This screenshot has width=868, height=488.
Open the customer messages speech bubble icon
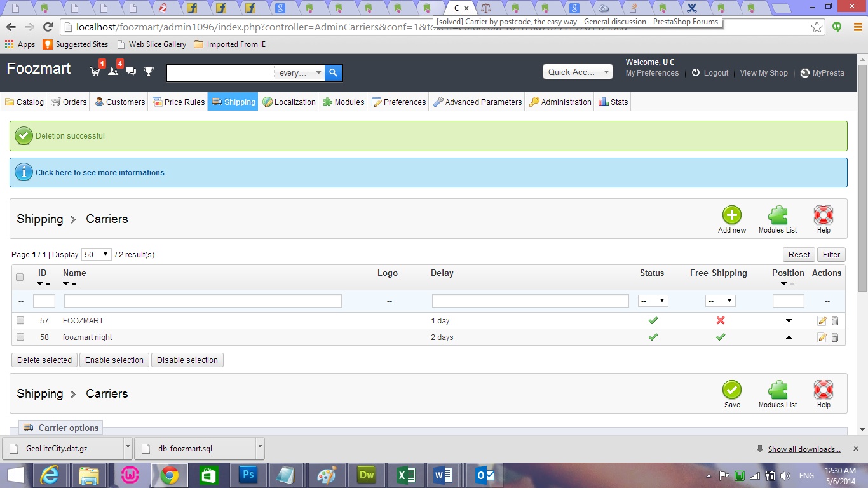click(x=131, y=71)
